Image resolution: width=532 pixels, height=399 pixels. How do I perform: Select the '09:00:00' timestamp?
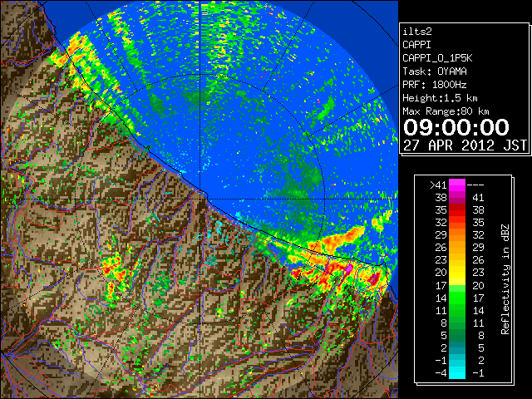[456, 127]
